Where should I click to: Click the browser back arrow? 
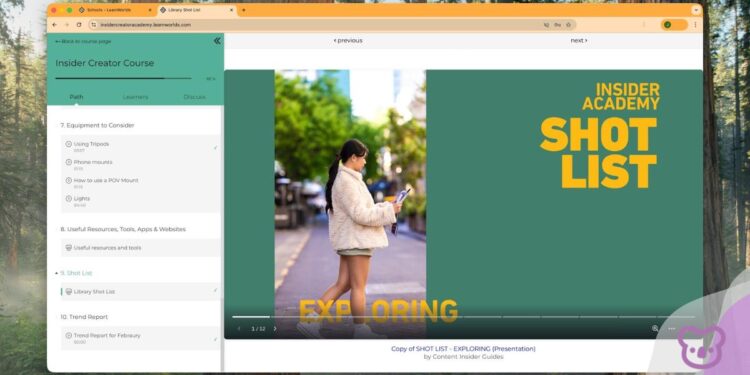click(54, 25)
